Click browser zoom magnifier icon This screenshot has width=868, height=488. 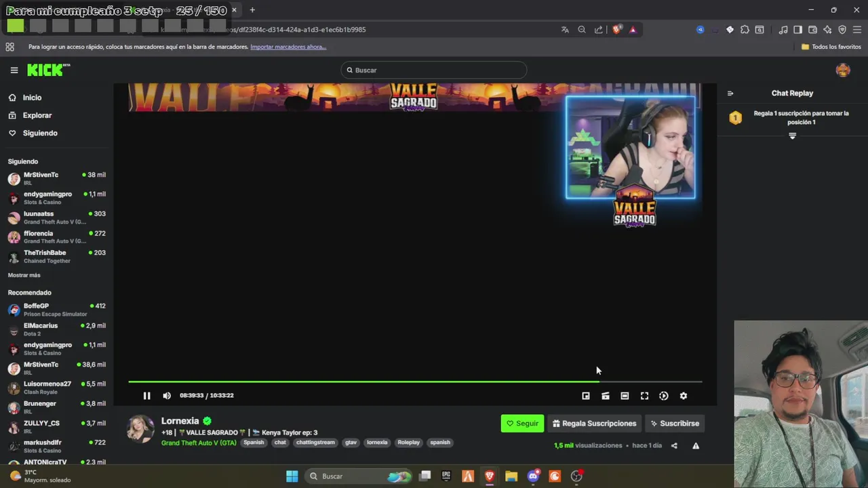[582, 30]
